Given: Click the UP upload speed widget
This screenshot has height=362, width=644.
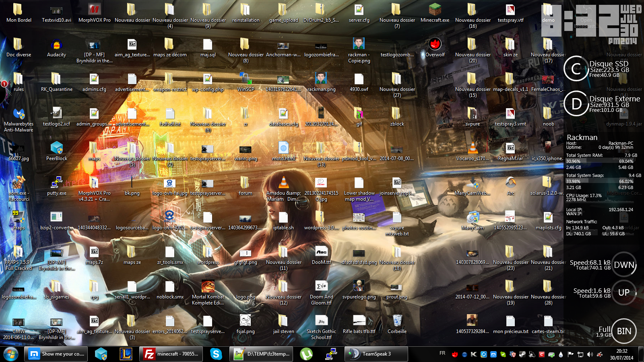Looking at the screenshot, I should [x=624, y=292].
